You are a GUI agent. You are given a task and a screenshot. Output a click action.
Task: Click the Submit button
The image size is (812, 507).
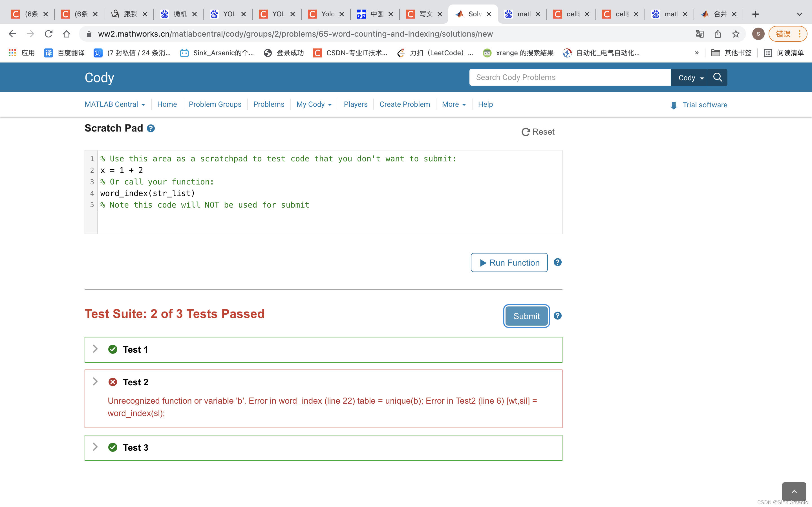pos(526,316)
